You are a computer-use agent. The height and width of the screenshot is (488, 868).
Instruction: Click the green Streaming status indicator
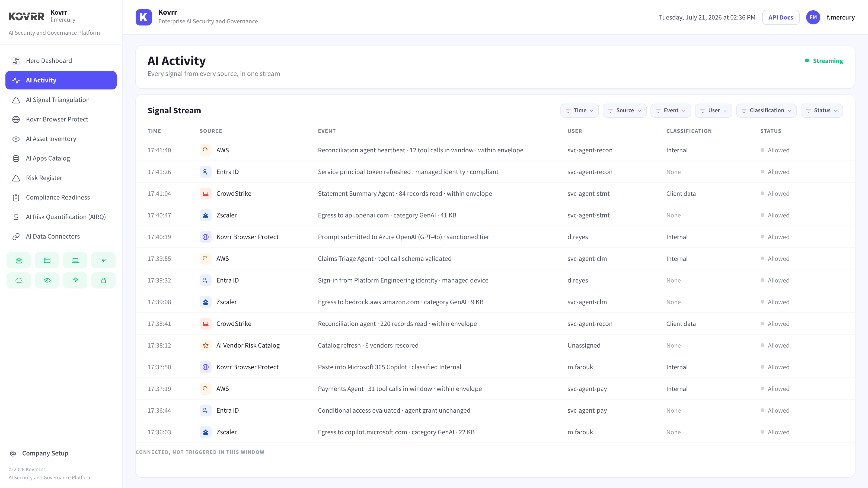point(824,61)
